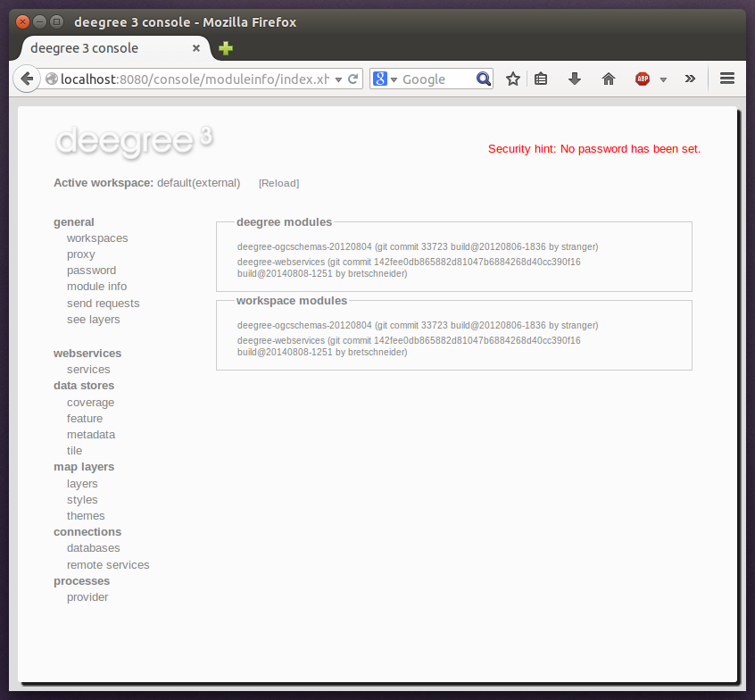Screen dimensions: 755x700
Task: Show downloads via the download arrow
Action: pyautogui.click(x=574, y=79)
